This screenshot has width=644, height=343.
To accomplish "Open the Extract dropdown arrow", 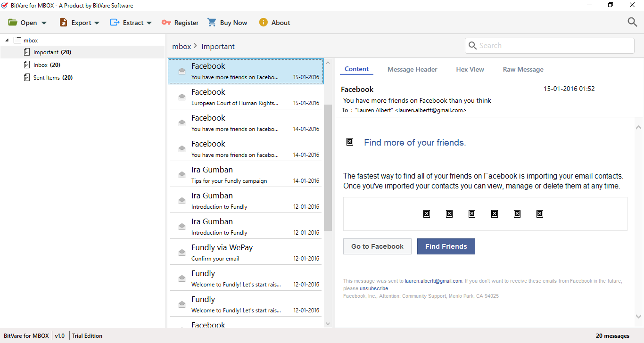I will click(149, 23).
